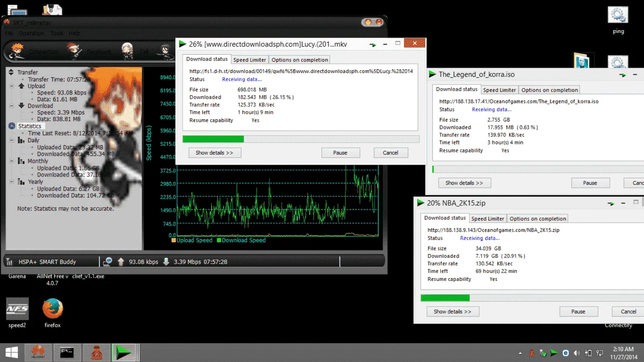Viewport: 644px width, 362px height.
Task: Collapse the Upload tree node
Action: [x=11, y=86]
